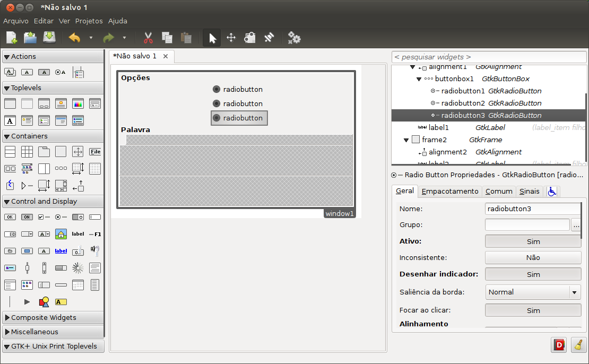Open Devhelp with red D icon

click(559, 344)
